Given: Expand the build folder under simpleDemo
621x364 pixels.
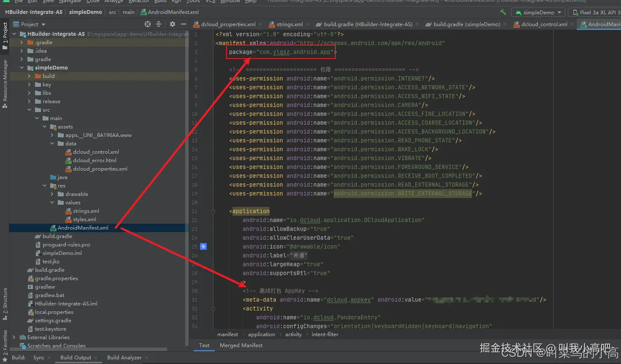Looking at the screenshot, I should (x=30, y=76).
